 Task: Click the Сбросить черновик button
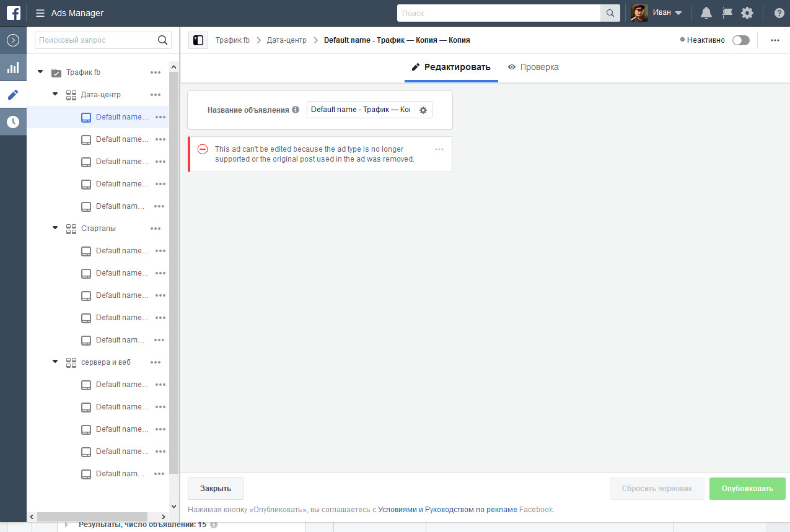[x=657, y=489]
